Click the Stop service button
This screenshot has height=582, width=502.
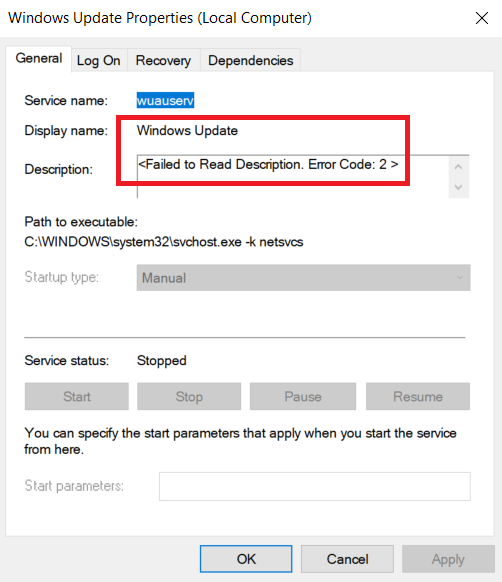tap(189, 396)
